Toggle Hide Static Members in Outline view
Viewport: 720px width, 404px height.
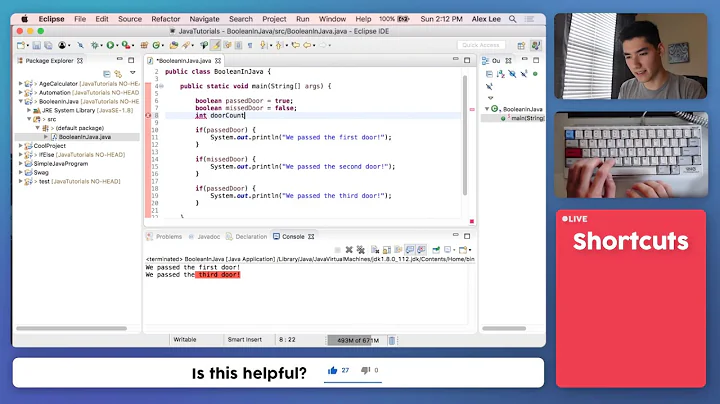pos(524,74)
